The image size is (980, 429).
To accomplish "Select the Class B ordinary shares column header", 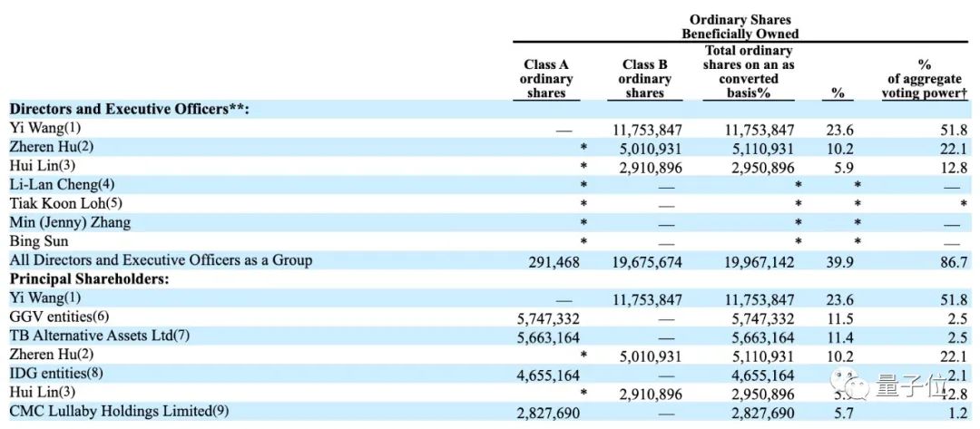I will pyautogui.click(x=645, y=79).
